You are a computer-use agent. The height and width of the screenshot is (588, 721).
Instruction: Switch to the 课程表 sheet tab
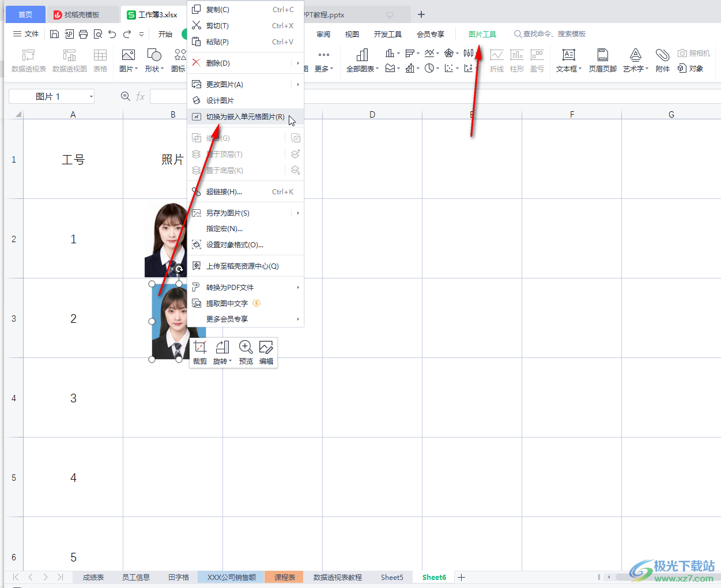tap(285, 577)
